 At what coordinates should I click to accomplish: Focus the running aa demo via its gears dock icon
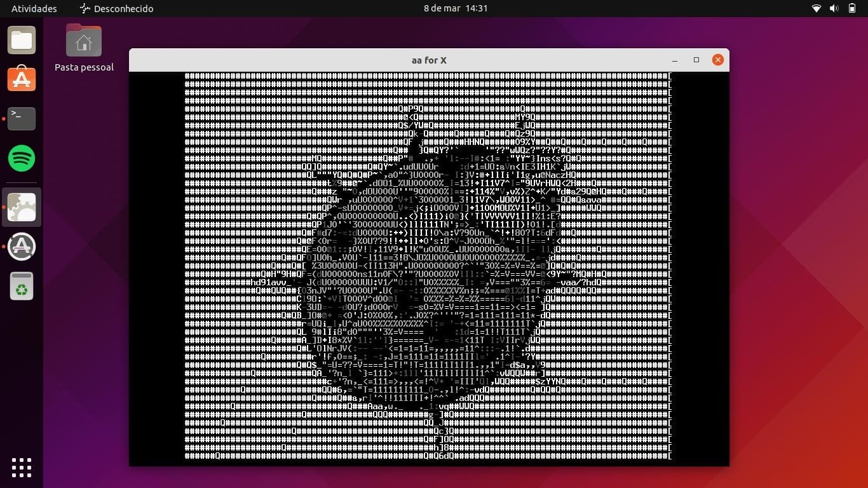point(21,207)
